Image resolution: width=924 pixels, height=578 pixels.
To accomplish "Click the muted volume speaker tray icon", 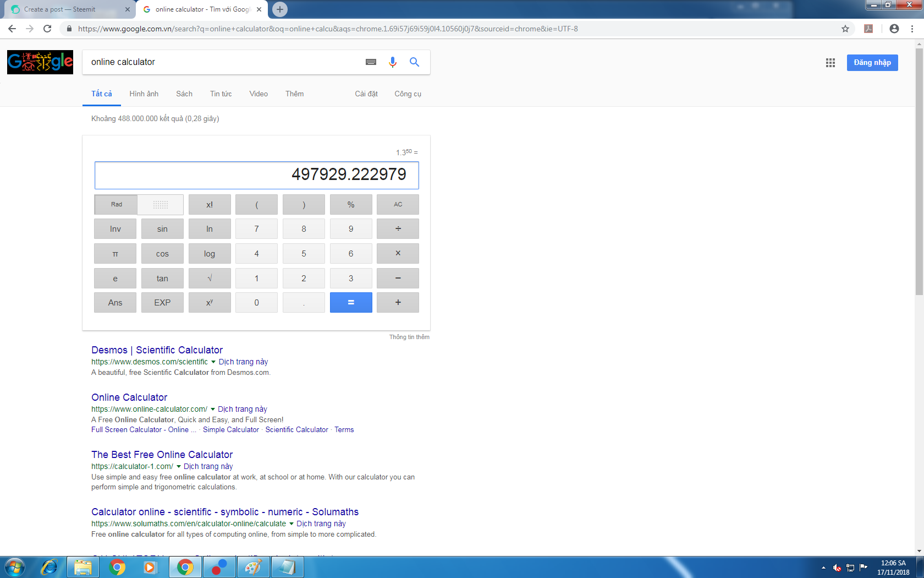I will (x=837, y=568).
